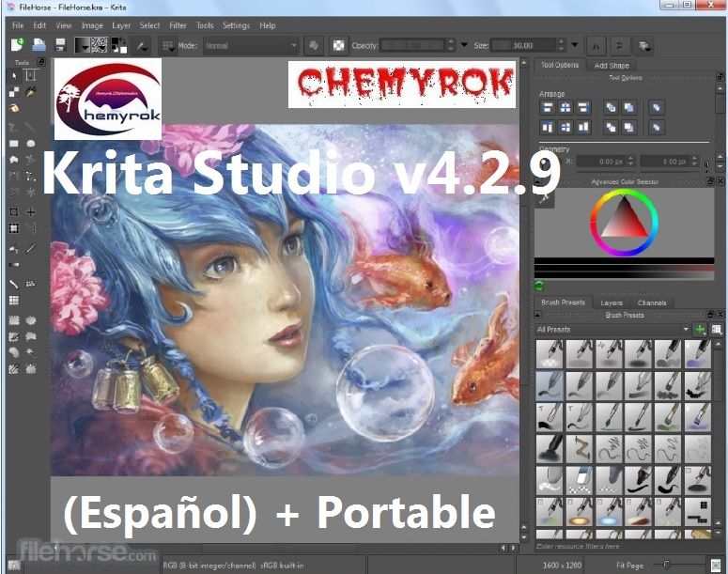The image size is (728, 574).
Task: Switch to the Channels tab
Action: 652,303
